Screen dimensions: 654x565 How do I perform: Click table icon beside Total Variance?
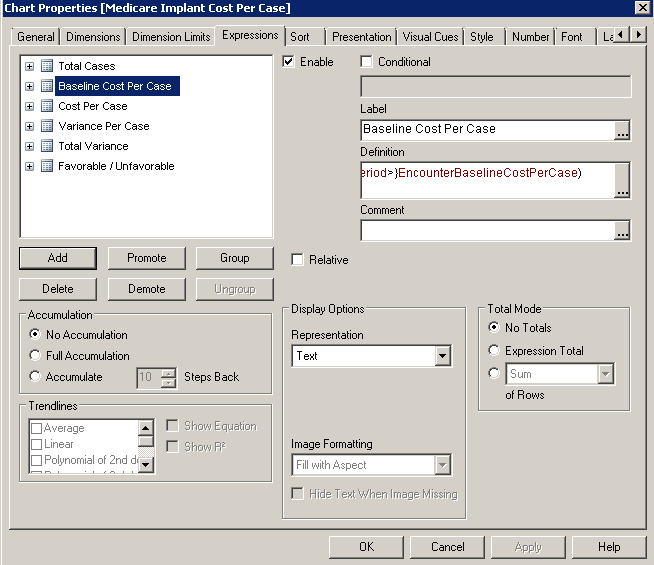point(47,146)
